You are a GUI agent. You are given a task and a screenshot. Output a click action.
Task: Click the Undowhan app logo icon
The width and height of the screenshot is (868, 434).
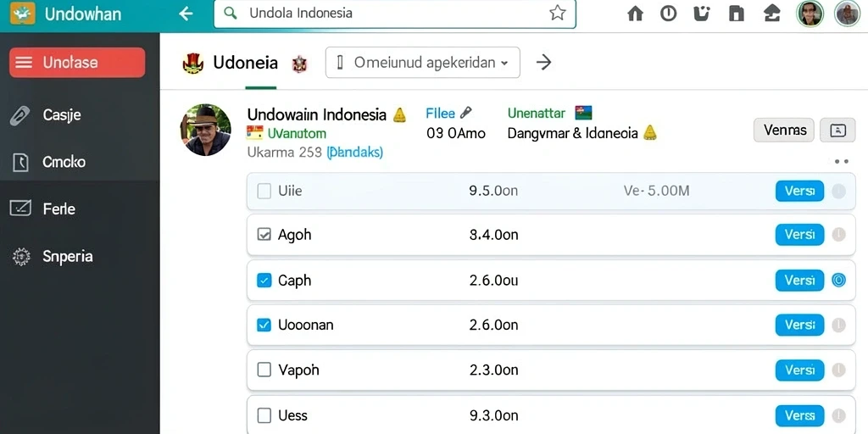[23, 14]
